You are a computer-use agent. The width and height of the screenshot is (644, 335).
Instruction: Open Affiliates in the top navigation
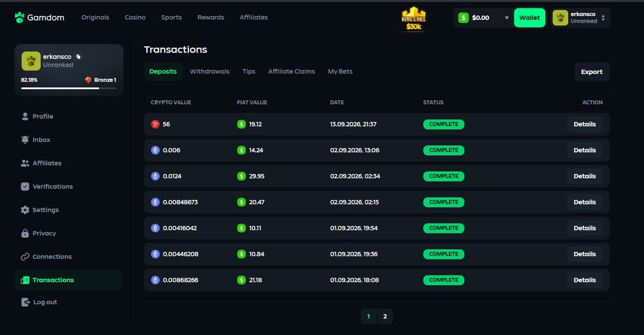254,17
